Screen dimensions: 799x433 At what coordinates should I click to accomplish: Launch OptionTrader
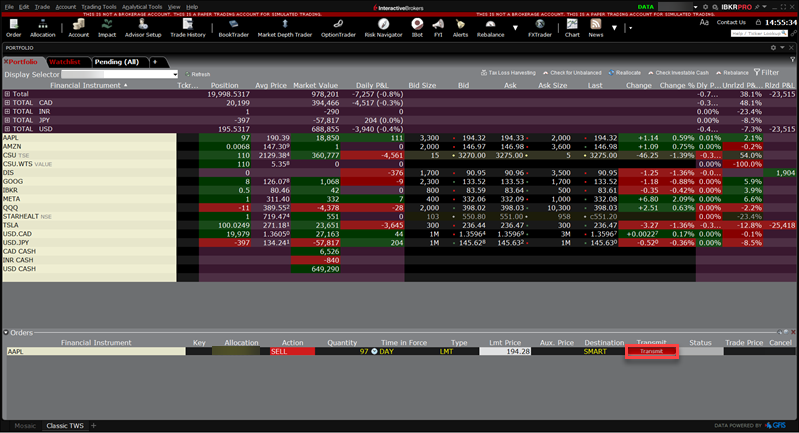(338, 28)
